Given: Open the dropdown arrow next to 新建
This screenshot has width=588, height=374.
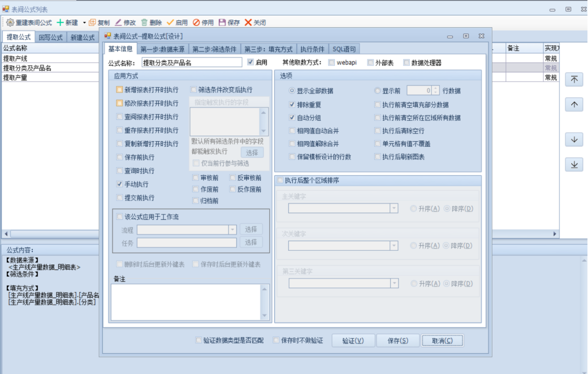Looking at the screenshot, I should pyautogui.click(x=84, y=23).
